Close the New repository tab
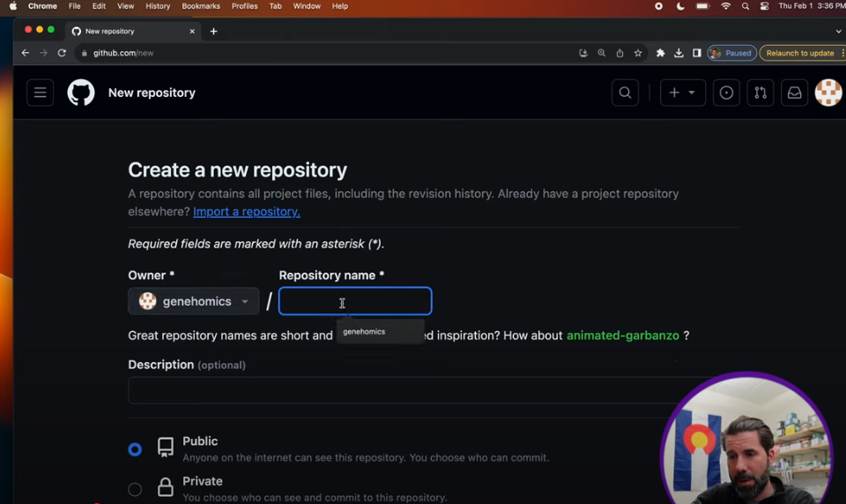The height and width of the screenshot is (504, 846). tap(192, 32)
